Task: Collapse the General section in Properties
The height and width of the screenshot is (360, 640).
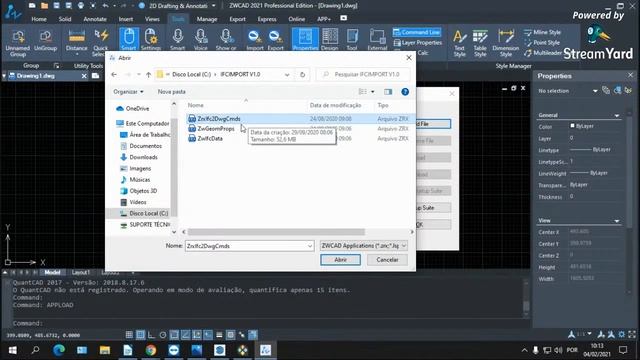Action: [616, 116]
